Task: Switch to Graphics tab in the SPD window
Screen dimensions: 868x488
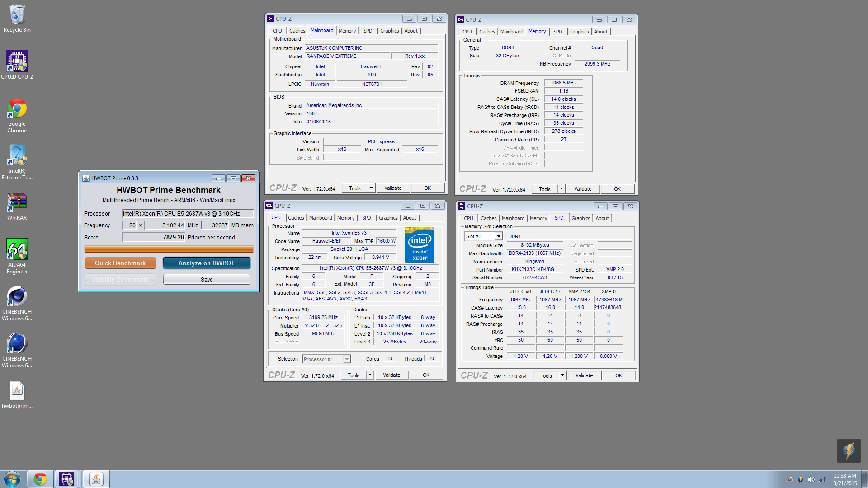Action: (x=580, y=218)
